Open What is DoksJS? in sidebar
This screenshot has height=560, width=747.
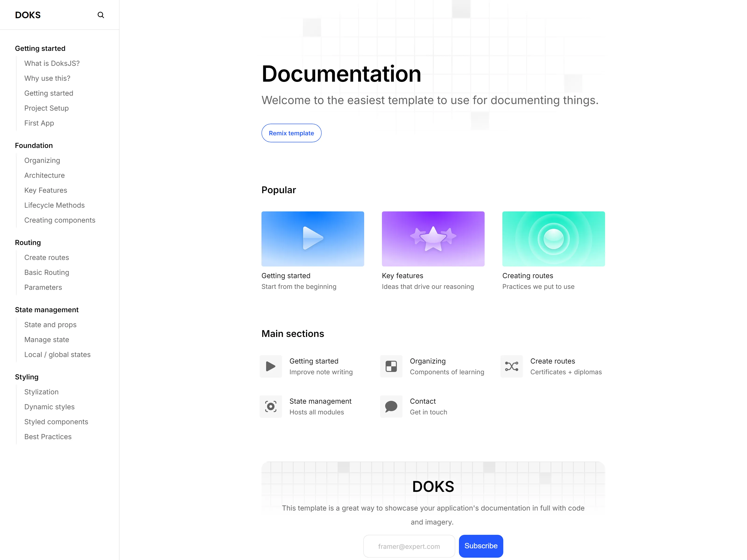[x=52, y=63]
